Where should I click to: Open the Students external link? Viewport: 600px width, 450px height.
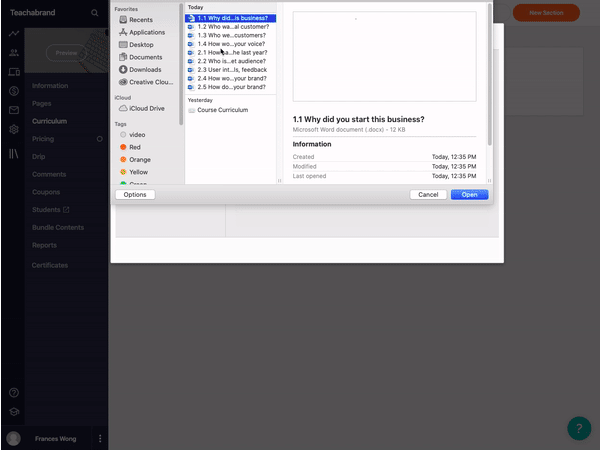coord(51,210)
